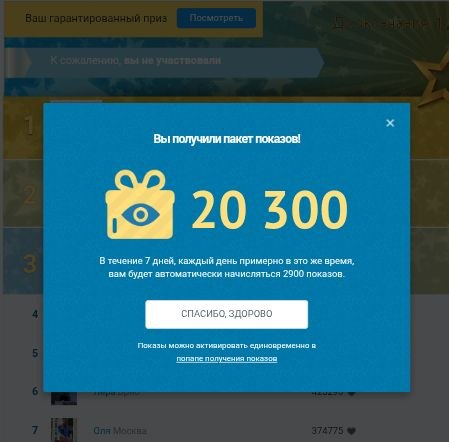Click the heart icon beside 374775
The image size is (449, 442).
pos(351,431)
